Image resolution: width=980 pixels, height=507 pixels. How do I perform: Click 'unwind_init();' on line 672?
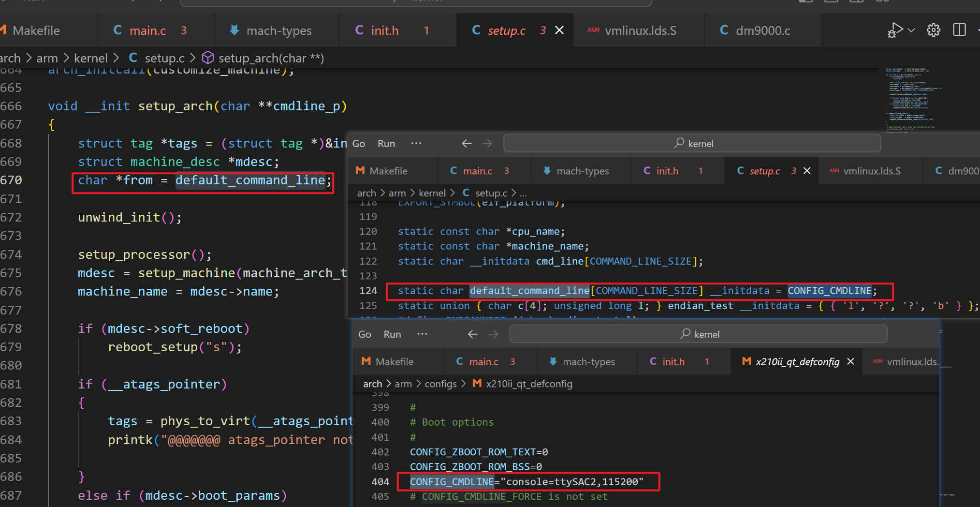pos(130,218)
